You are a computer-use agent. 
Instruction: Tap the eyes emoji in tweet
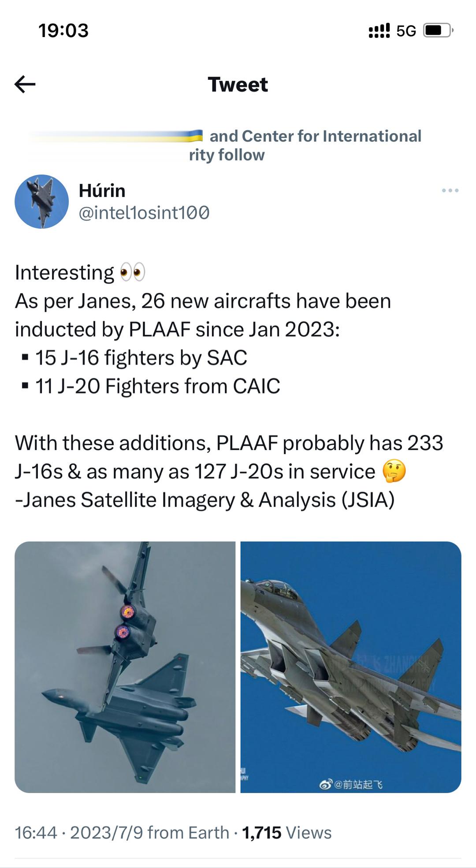pos(133,272)
